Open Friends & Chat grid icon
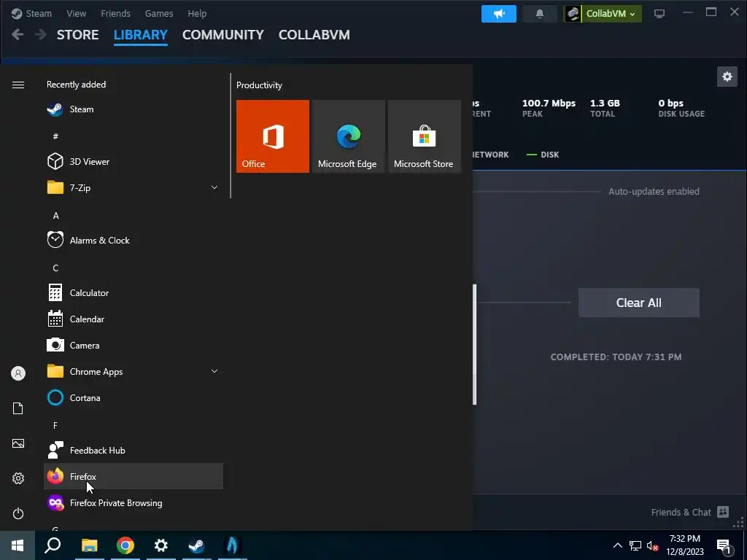This screenshot has width=747, height=560. tap(723, 512)
